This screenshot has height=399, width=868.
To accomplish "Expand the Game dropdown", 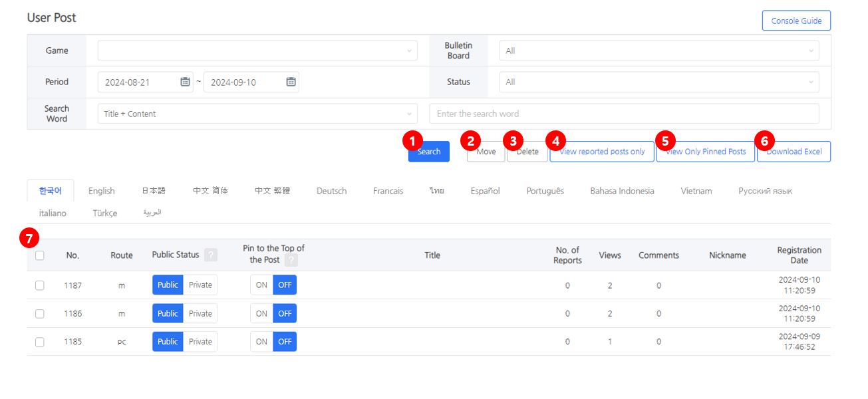I will point(257,51).
